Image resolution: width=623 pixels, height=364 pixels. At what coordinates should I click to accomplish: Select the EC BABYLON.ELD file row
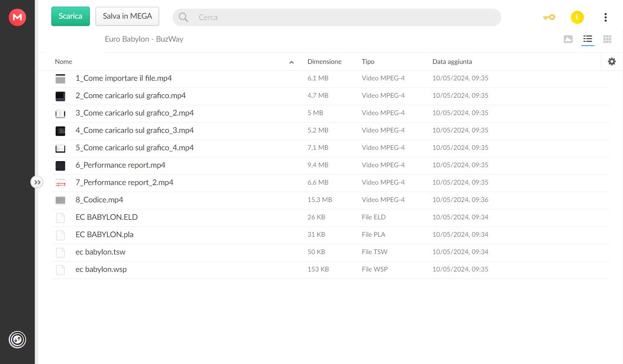click(x=330, y=217)
